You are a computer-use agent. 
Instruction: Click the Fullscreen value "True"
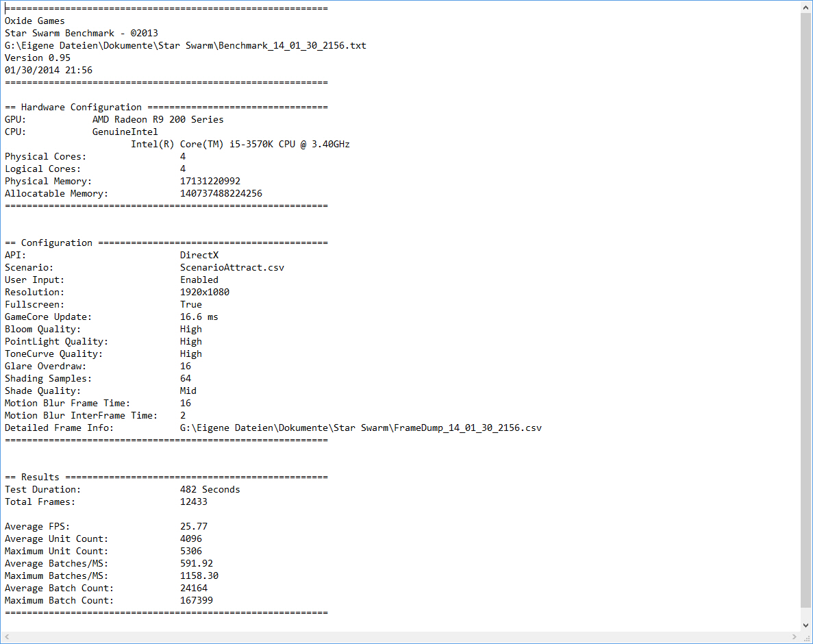point(191,304)
